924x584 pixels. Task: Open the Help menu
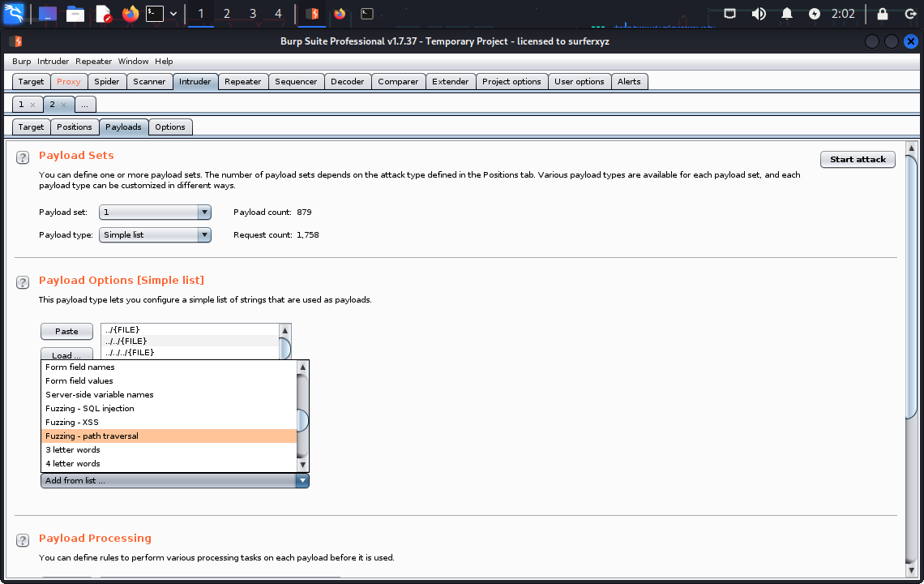[x=164, y=62]
